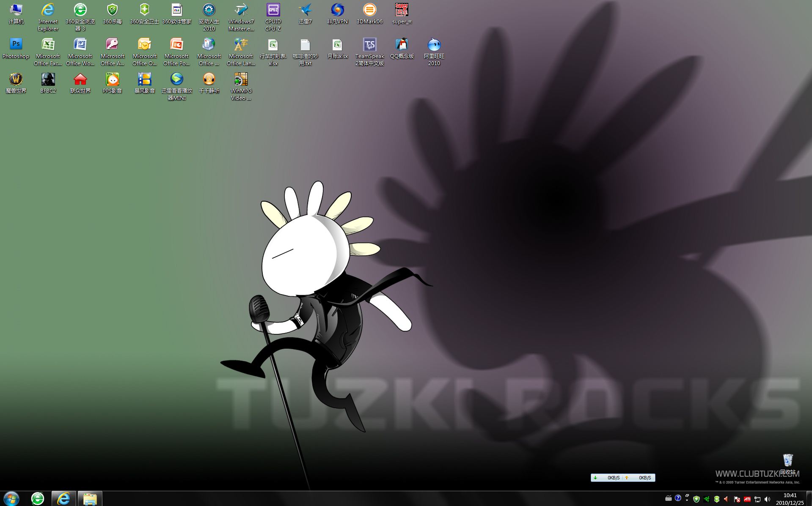Viewport: 812px width, 506px height.
Task: Open 360安全浏览器 3 desktop shortcut
Action: point(80,17)
